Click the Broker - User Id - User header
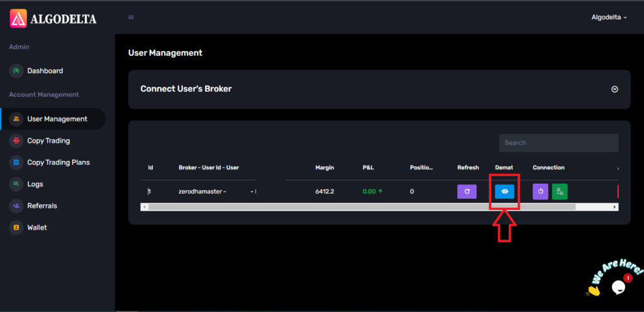The height and width of the screenshot is (312, 644). point(209,167)
